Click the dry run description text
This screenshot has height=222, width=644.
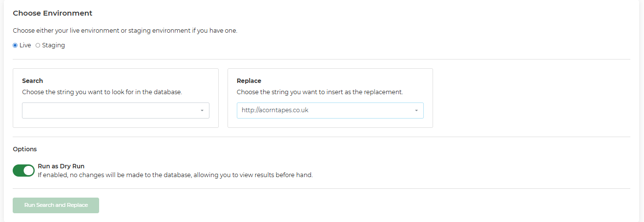point(175,175)
